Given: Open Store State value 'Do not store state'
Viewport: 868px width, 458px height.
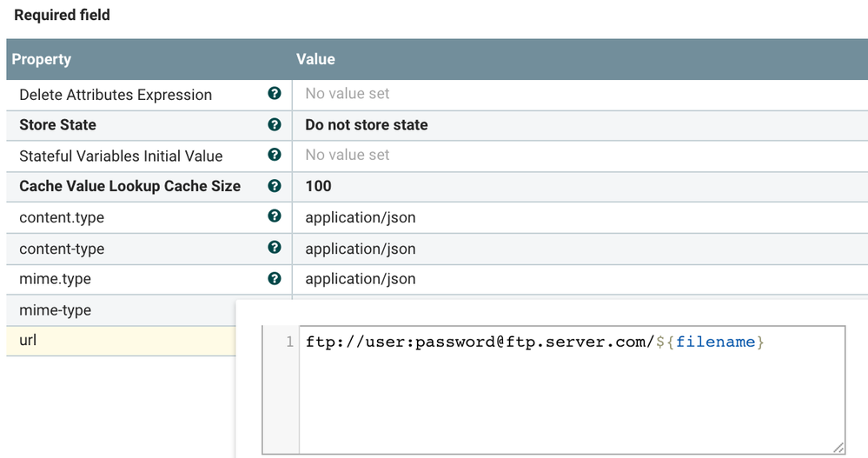Looking at the screenshot, I should point(366,125).
